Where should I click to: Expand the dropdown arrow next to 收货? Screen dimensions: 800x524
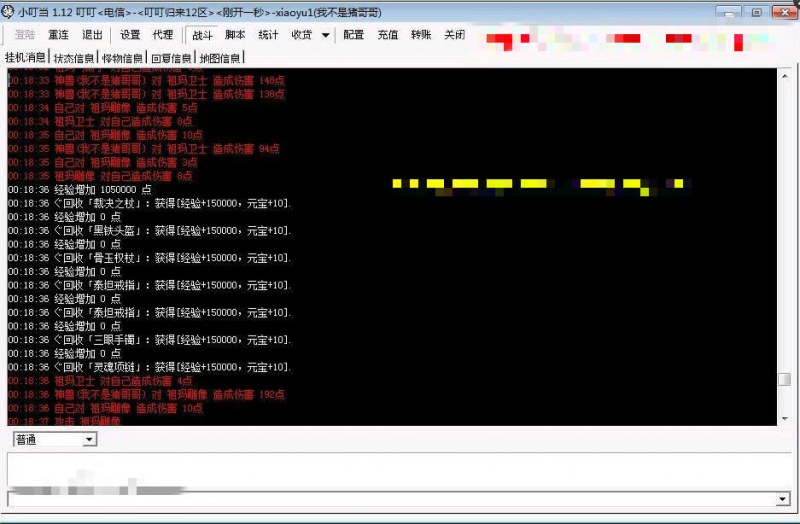(325, 35)
